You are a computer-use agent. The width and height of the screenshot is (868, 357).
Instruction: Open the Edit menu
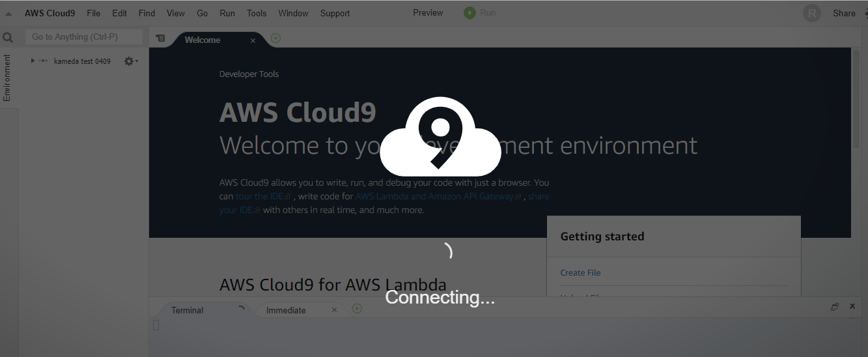click(119, 13)
